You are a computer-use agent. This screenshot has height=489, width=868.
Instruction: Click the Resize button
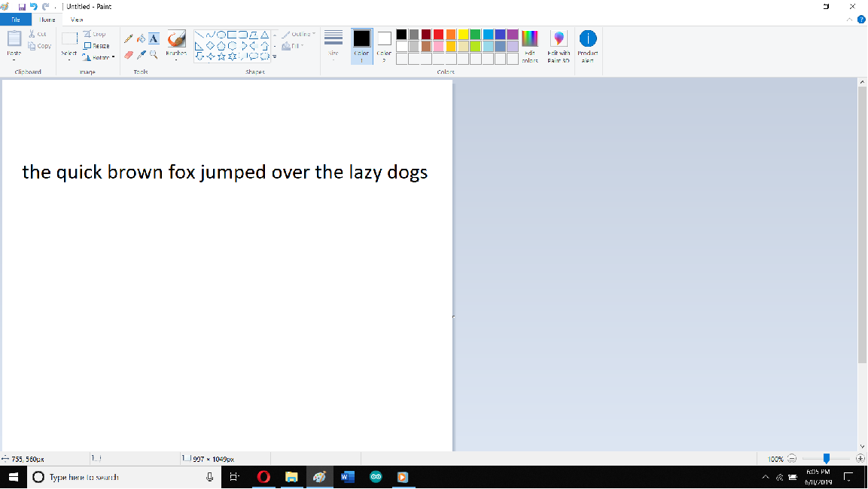coord(96,46)
